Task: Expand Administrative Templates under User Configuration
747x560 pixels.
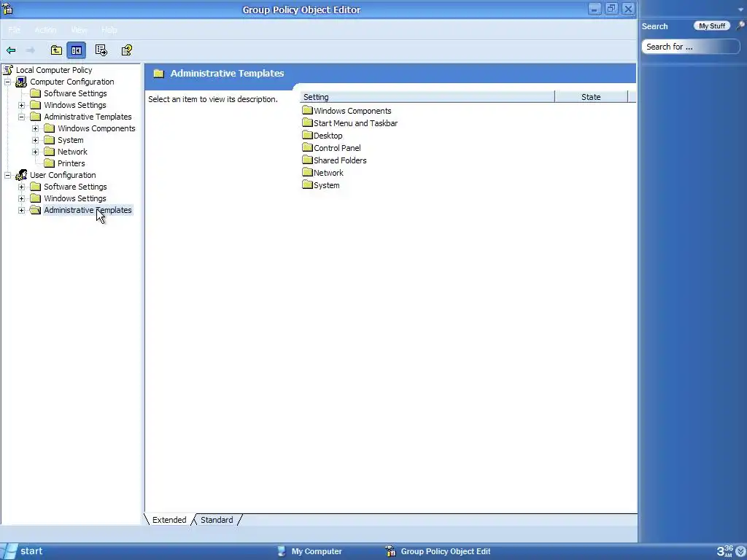Action: click(21, 210)
